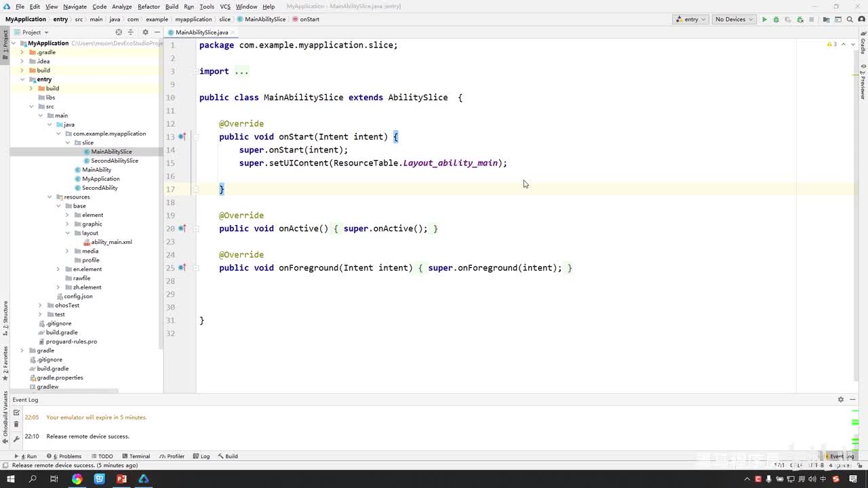The height and width of the screenshot is (488, 868).
Task: Open the entry run configuration dropdown
Action: [690, 20]
